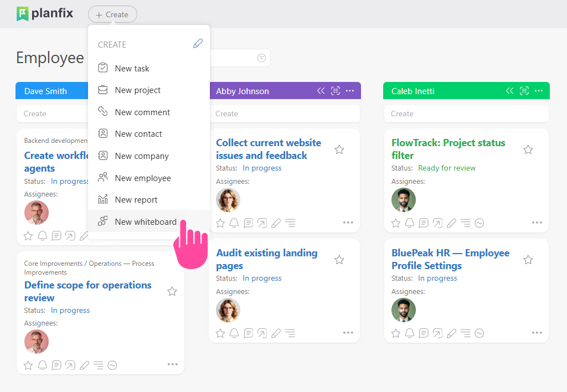567x392 pixels.
Task: Open Caleb Inetti column more options
Action: click(x=538, y=91)
